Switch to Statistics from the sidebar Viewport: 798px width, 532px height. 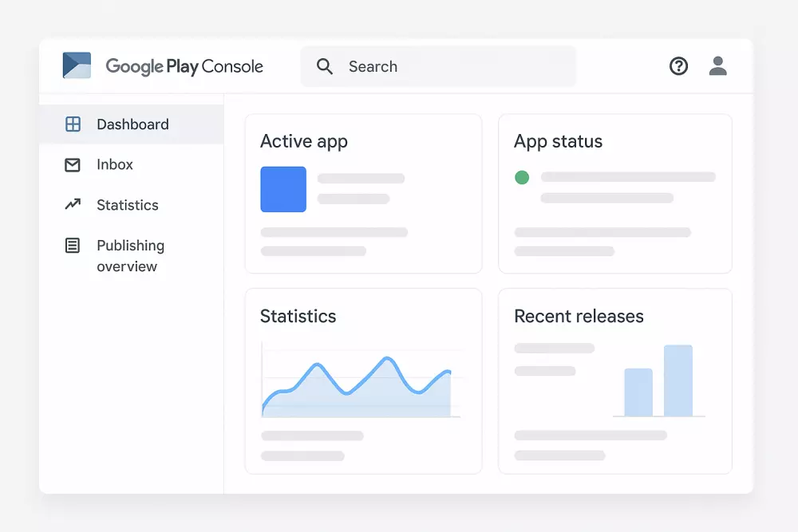point(128,204)
